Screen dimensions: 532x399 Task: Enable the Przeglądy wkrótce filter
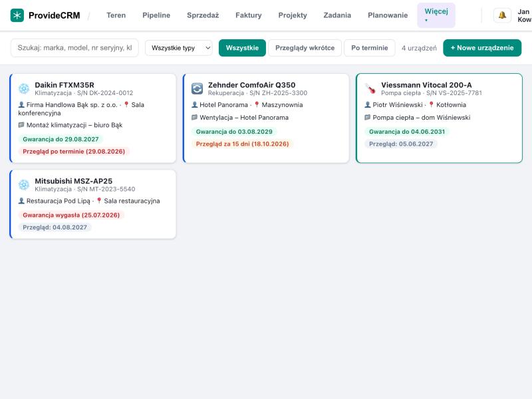coord(305,48)
